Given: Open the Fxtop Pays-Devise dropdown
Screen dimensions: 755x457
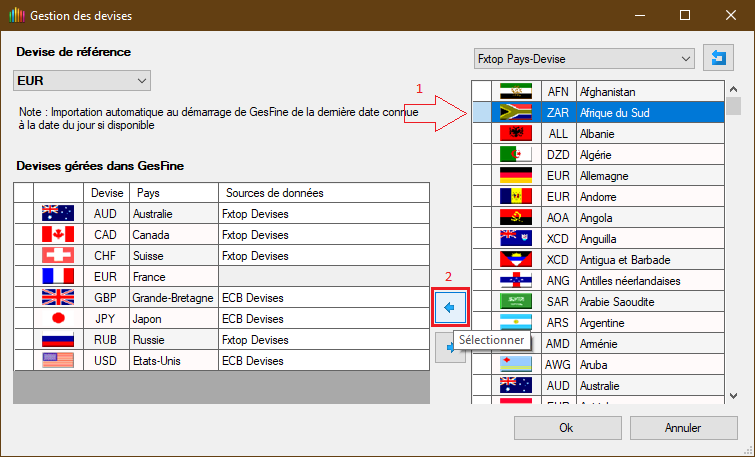Looking at the screenshot, I should [x=584, y=59].
